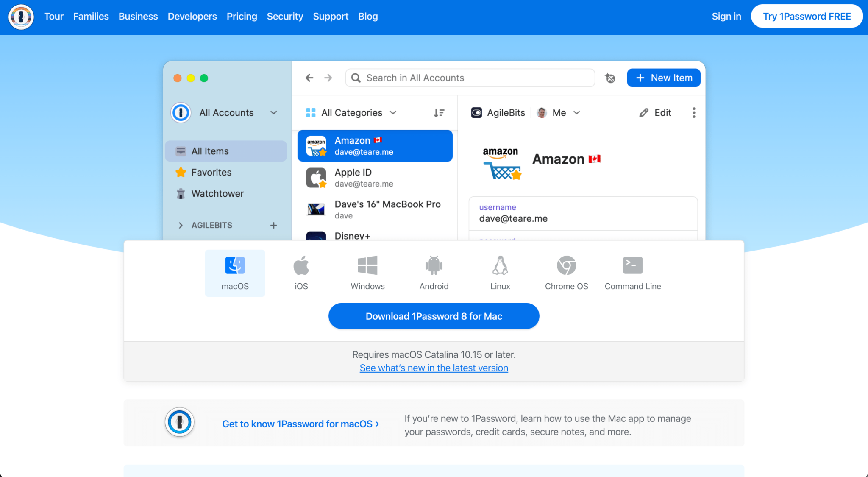This screenshot has height=477, width=868.
Task: Open See what's new in the latest version
Action: click(434, 368)
